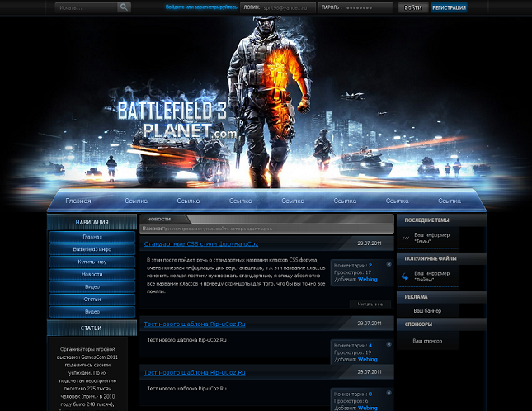Image resolution: width=532 pixels, height=411 pixels.
Task: Click the ПОПУЛЯРНЫЕ ФАЙЛЫ block header
Action: [x=441, y=258]
